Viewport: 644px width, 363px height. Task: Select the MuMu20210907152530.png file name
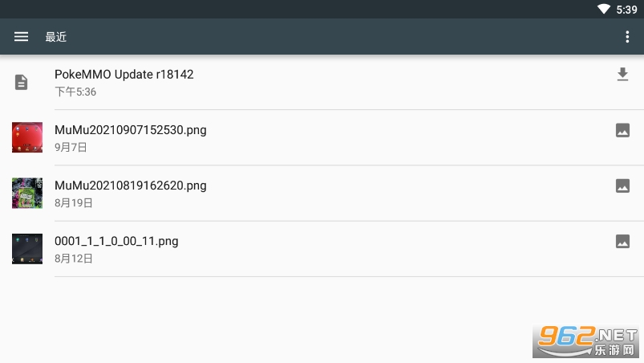pyautogui.click(x=131, y=130)
